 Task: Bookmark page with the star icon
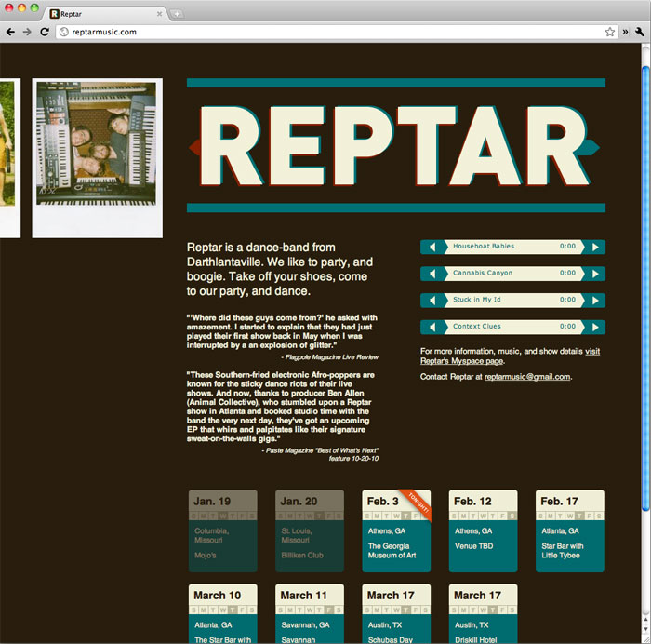[x=609, y=32]
